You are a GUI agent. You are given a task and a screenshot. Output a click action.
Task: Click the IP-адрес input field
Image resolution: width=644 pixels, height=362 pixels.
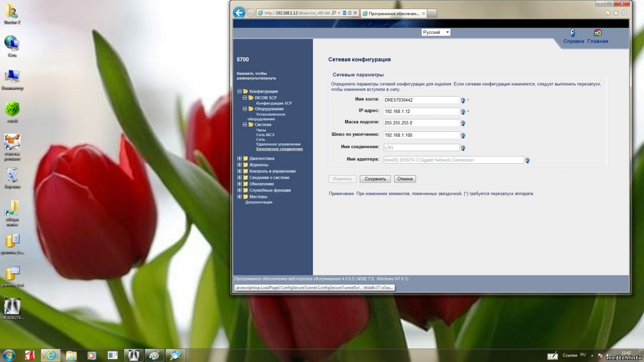(421, 112)
